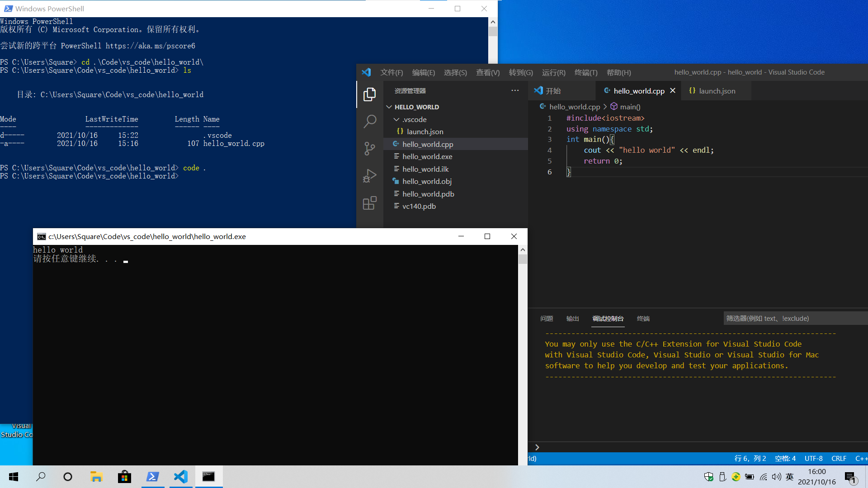Click the PowerShell window title bar icon
The height and width of the screenshot is (488, 868).
pyautogui.click(x=8, y=9)
